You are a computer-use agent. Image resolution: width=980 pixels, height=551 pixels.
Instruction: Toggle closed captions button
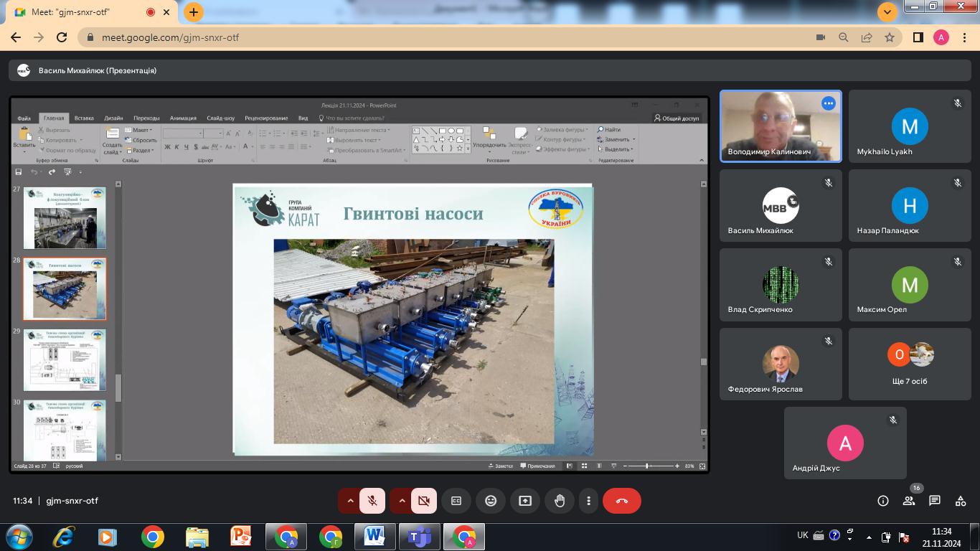coord(456,501)
